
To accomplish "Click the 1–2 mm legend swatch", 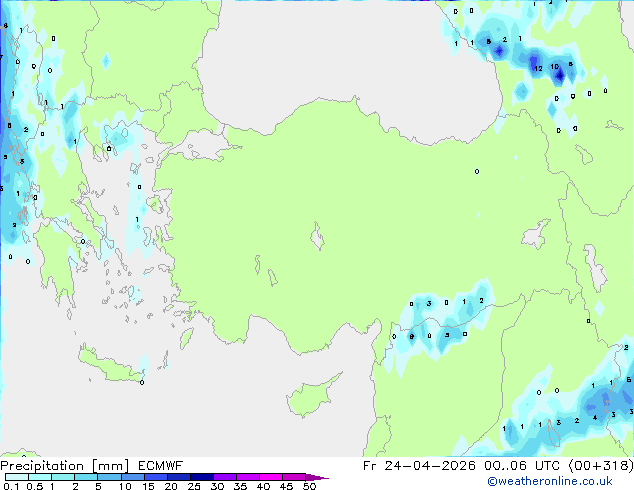I will (63, 477).
